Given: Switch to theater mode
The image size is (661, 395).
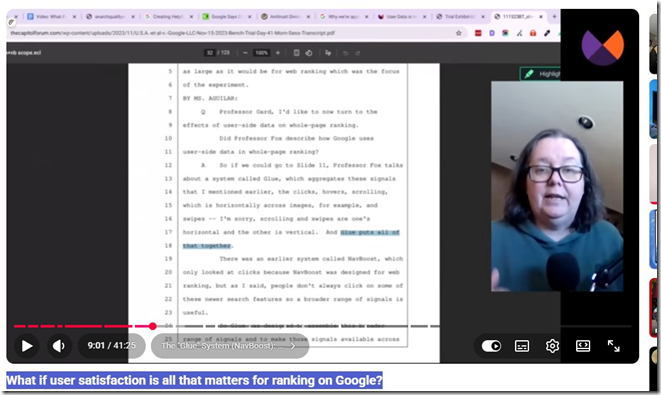Looking at the screenshot, I should click(x=583, y=346).
